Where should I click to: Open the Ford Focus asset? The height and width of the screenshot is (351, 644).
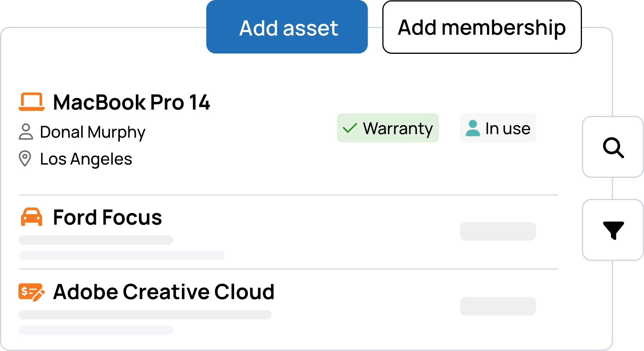[x=107, y=217]
